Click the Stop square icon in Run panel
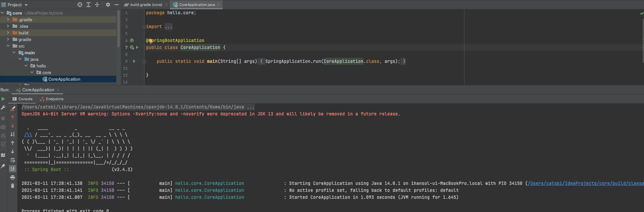The height and width of the screenshot is (212, 644). point(3,118)
